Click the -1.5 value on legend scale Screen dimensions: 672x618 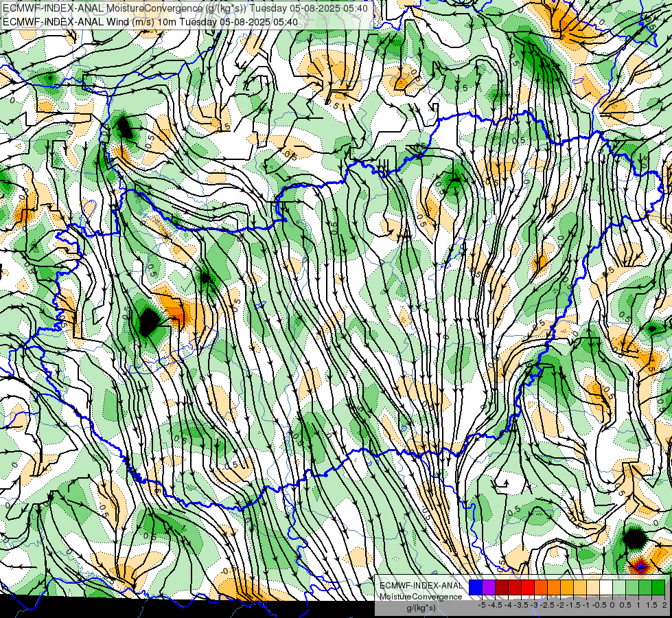tap(573, 605)
